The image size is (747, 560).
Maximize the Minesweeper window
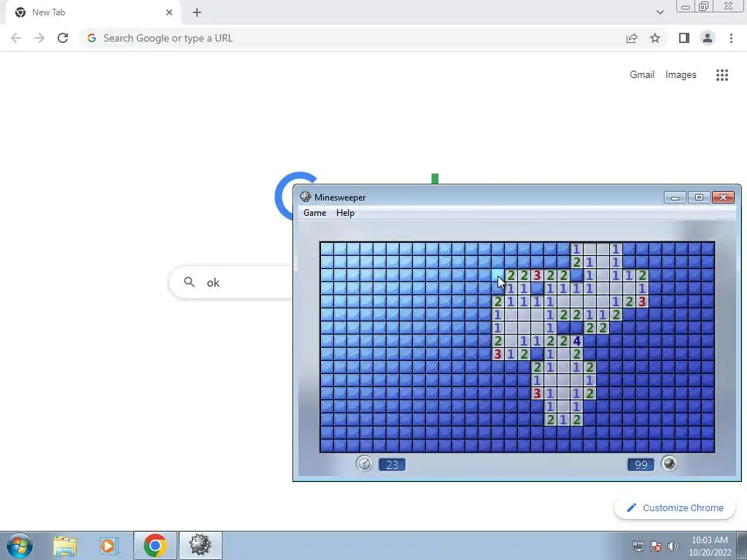(699, 198)
